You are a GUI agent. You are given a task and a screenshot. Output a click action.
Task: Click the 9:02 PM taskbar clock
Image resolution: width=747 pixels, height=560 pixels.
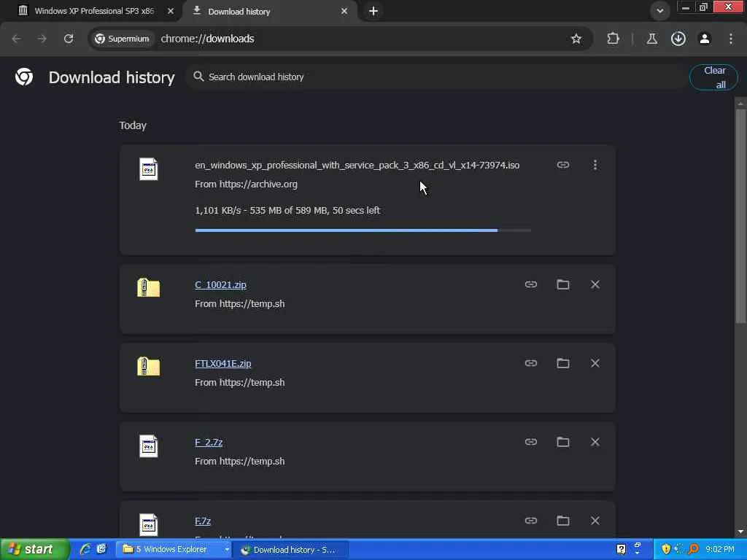[720, 550]
